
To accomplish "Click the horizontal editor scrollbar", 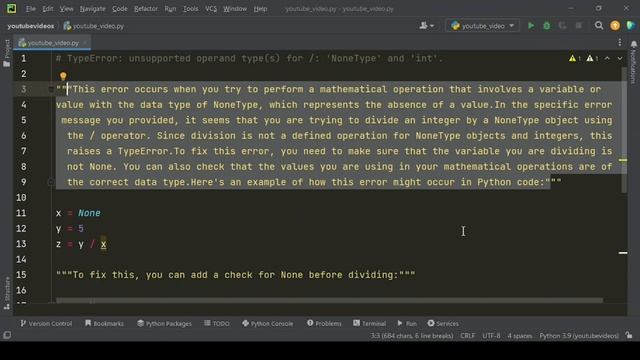I will click(x=329, y=300).
